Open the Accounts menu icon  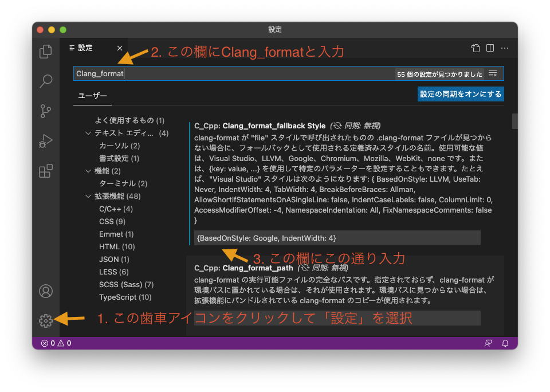tap(46, 291)
